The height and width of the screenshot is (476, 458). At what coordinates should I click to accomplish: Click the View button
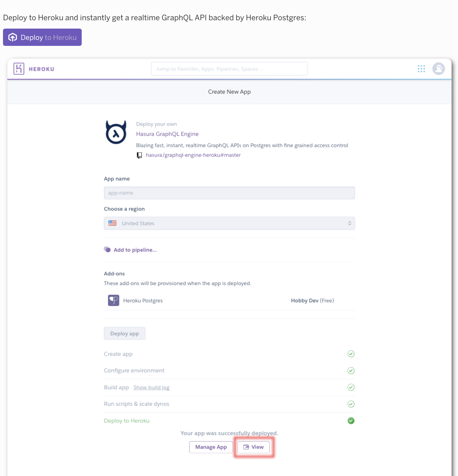pyautogui.click(x=254, y=447)
